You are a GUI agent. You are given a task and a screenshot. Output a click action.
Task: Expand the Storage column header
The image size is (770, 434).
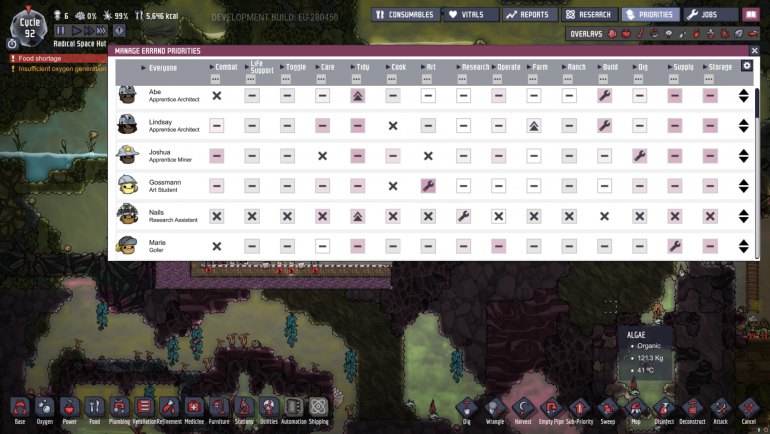(x=717, y=67)
